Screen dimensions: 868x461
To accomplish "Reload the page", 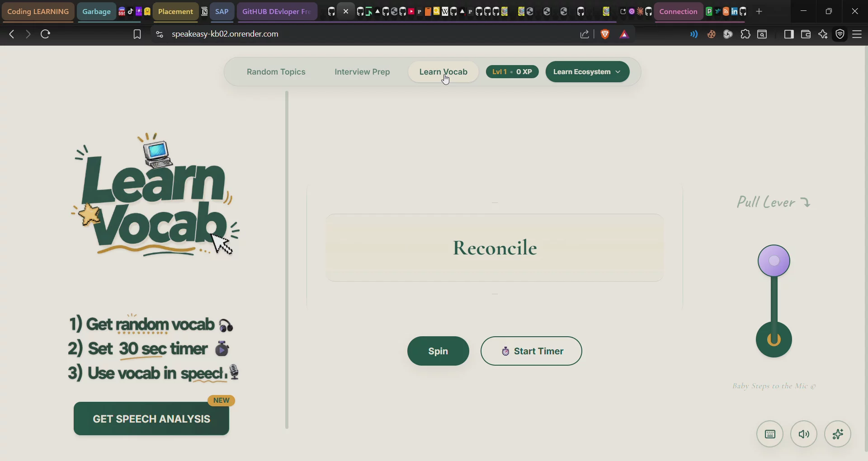I will click(x=45, y=34).
